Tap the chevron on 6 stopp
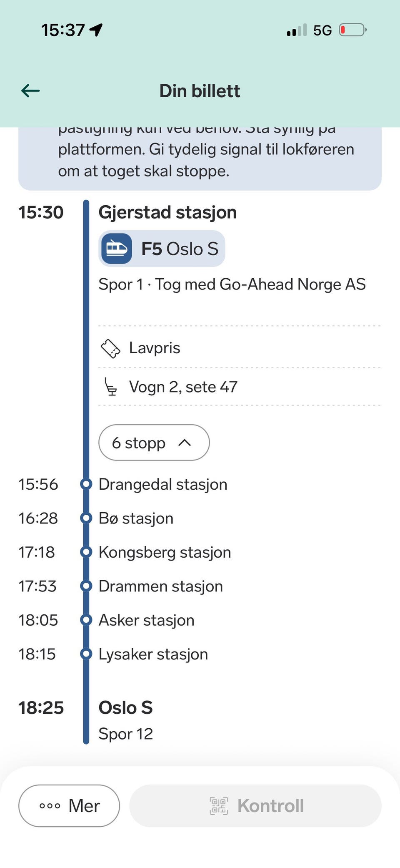 (185, 443)
